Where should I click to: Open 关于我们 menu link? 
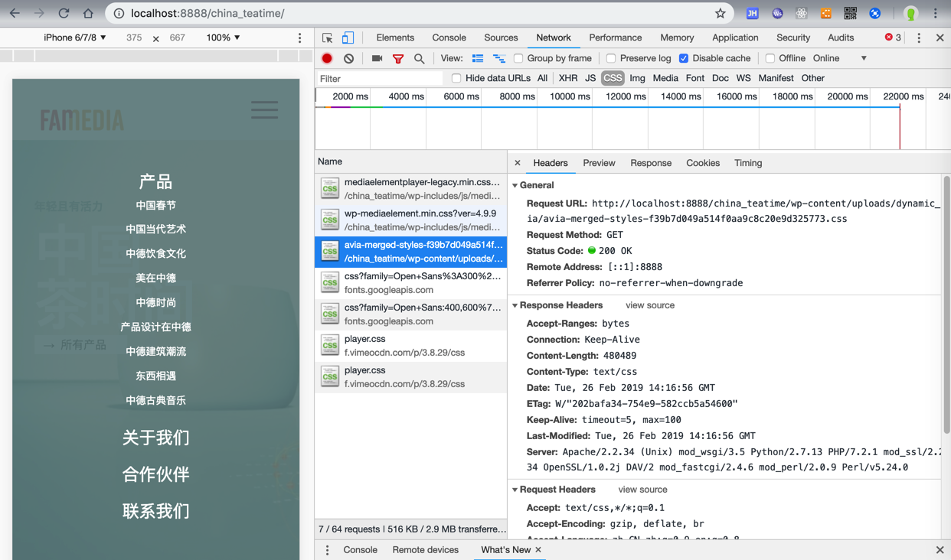click(x=155, y=438)
